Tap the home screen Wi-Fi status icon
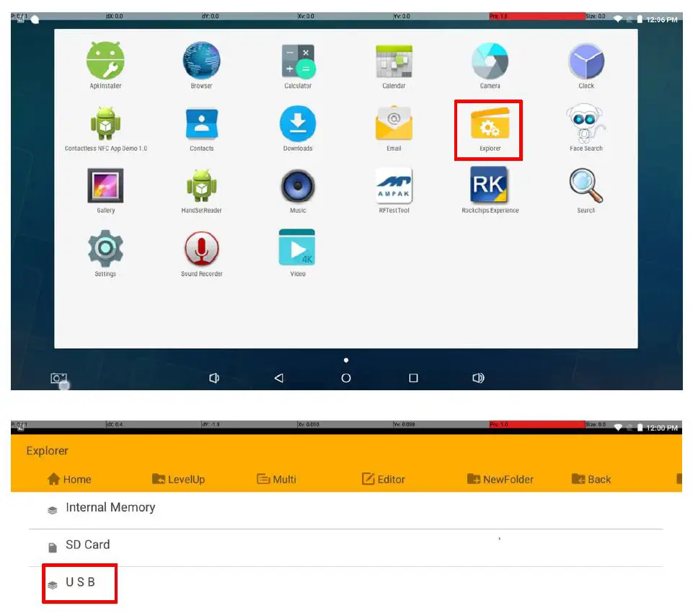This screenshot has height=616, width=698. [x=618, y=19]
